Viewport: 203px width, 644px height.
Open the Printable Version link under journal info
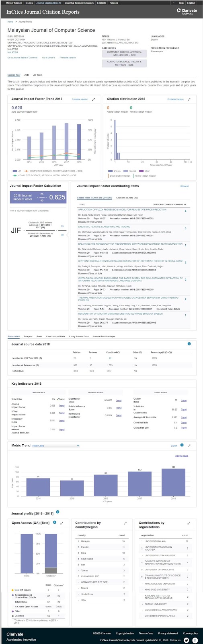[68, 58]
